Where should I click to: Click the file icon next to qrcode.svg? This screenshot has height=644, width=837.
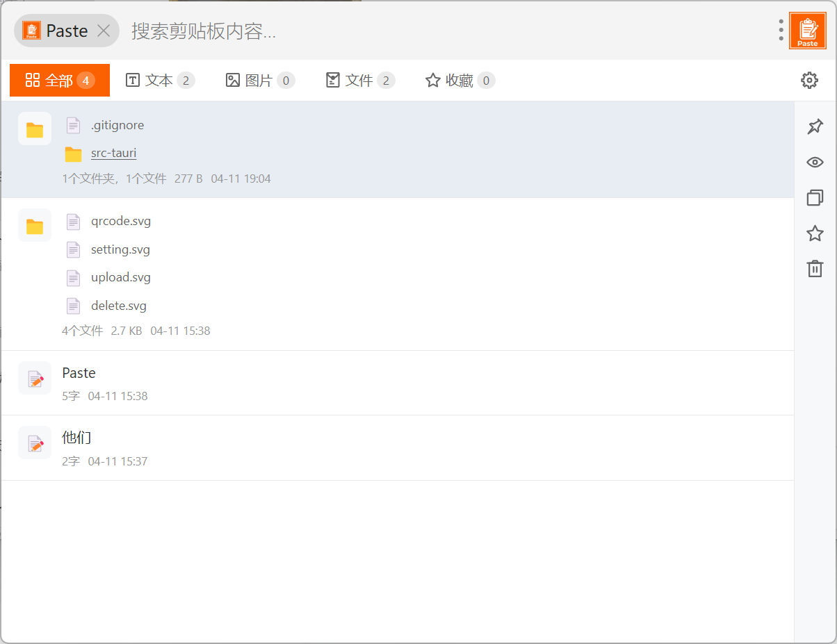click(73, 222)
